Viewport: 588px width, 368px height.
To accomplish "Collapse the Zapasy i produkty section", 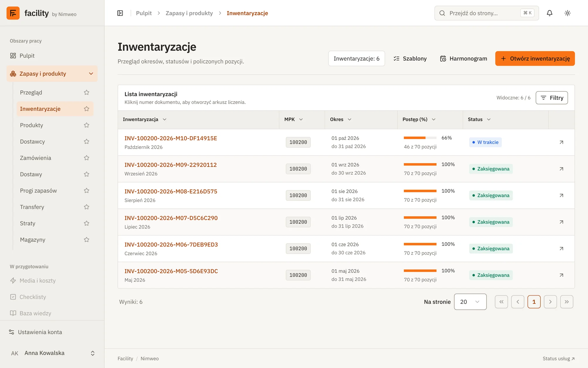I will 91,74.
